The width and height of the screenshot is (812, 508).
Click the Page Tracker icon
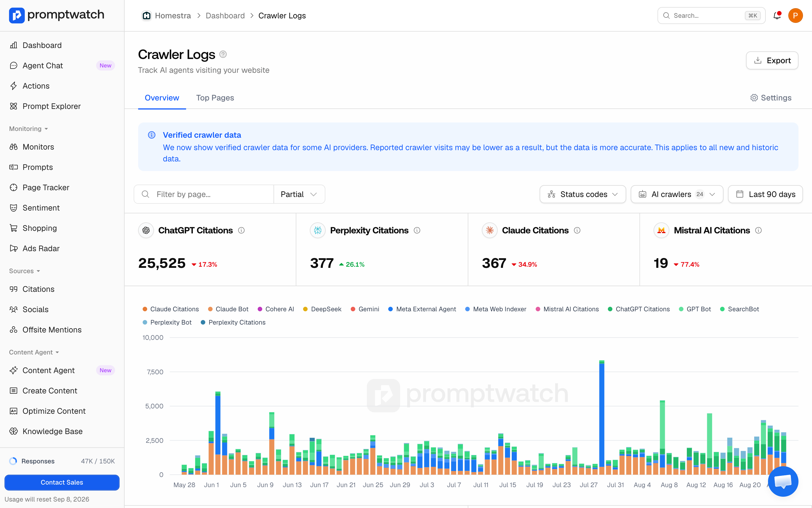(14, 187)
